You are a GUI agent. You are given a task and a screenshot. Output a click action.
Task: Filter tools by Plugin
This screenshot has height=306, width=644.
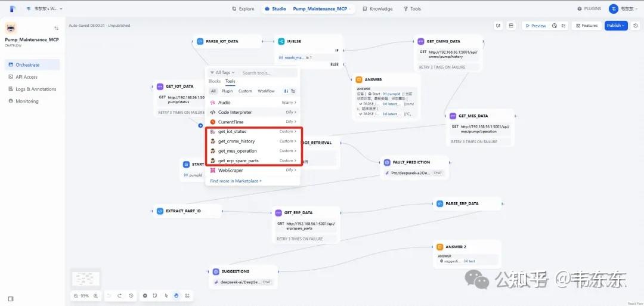point(227,91)
